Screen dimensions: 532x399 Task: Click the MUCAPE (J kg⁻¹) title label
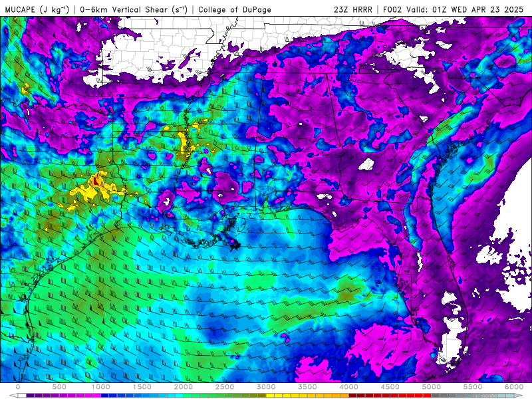tap(37, 10)
